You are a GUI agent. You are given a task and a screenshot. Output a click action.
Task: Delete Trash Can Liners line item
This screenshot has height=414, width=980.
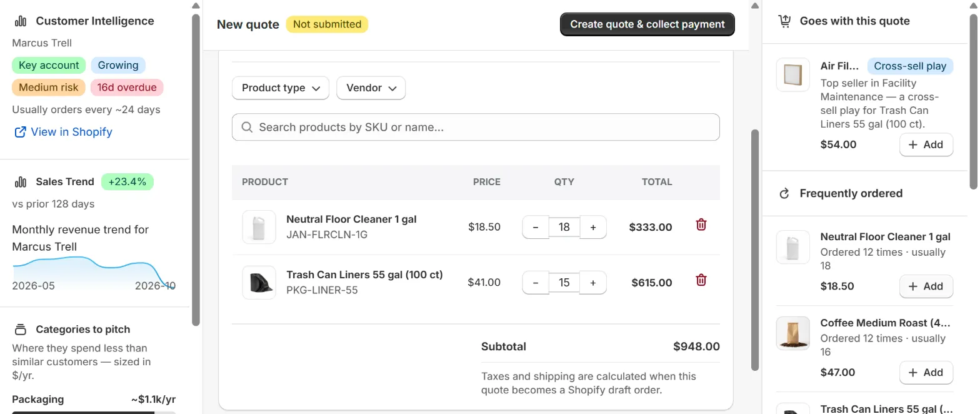pos(701,280)
